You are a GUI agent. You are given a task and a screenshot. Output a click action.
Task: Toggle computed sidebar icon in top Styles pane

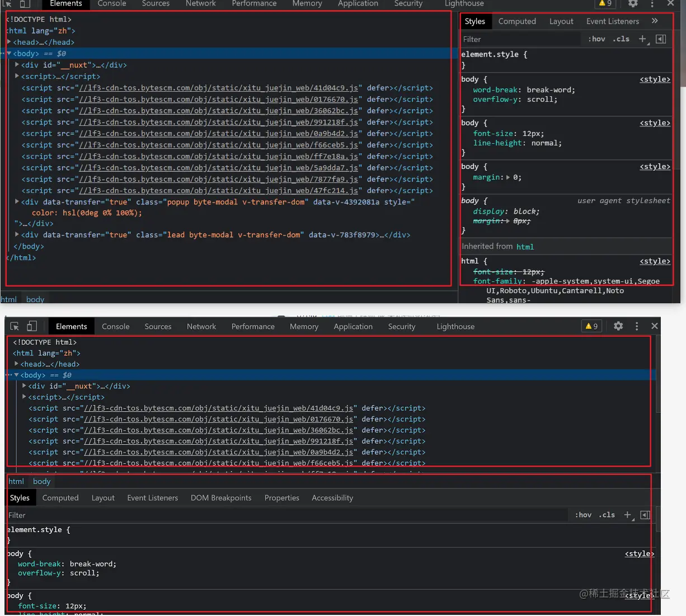click(661, 39)
